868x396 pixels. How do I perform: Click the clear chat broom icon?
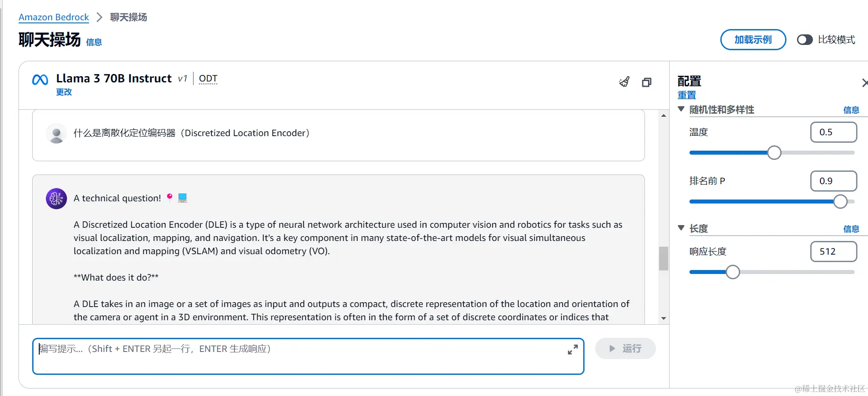pyautogui.click(x=624, y=82)
